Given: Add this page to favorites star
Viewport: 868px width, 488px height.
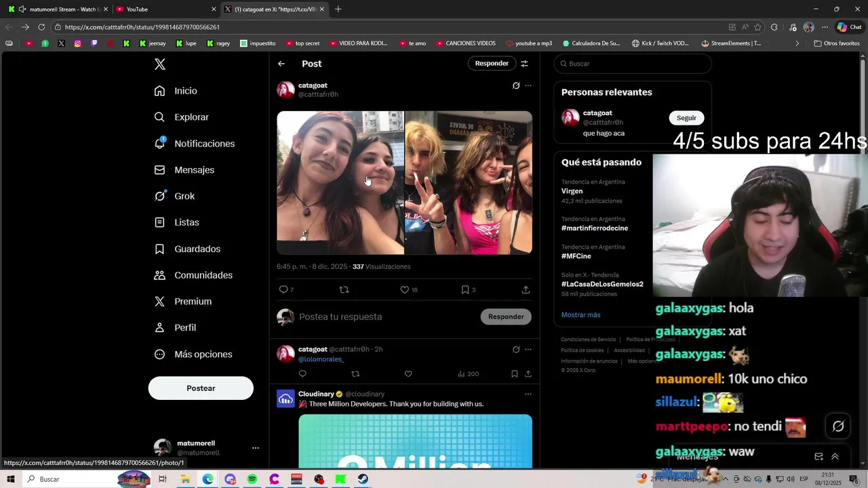Looking at the screenshot, I should click(x=757, y=27).
